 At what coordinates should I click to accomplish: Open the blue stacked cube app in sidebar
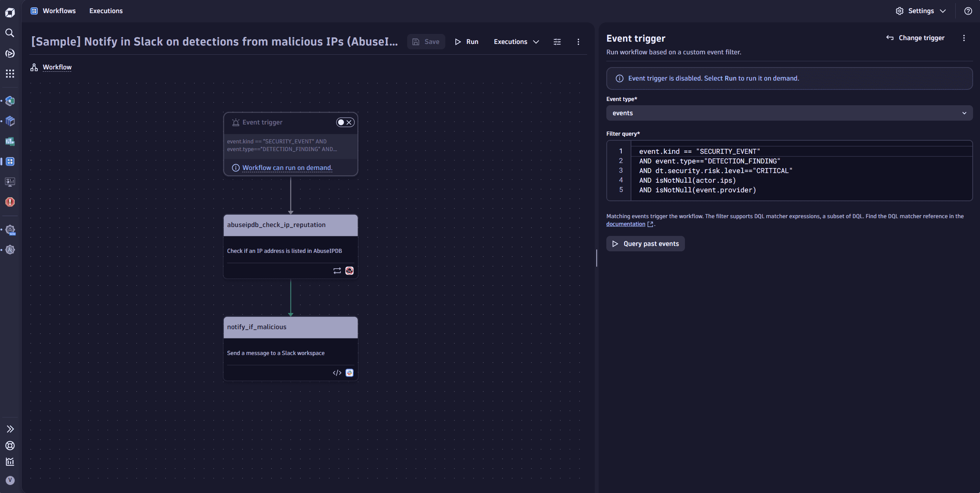coord(10,121)
